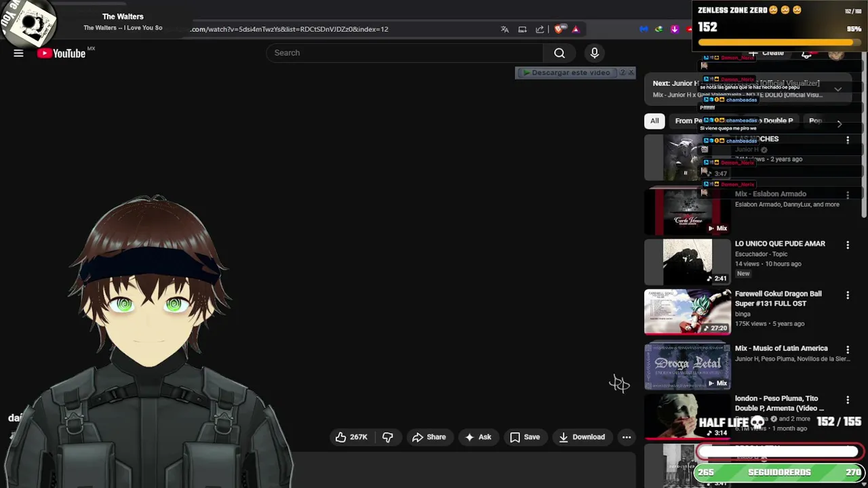This screenshot has width=868, height=488.
Task: Click the Descargar este video button
Action: click(x=567, y=73)
